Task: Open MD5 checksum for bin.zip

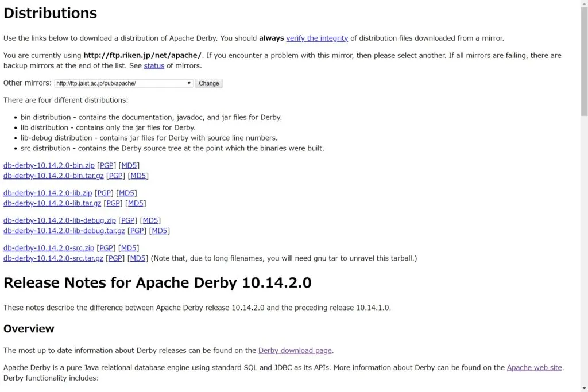Action: point(129,165)
